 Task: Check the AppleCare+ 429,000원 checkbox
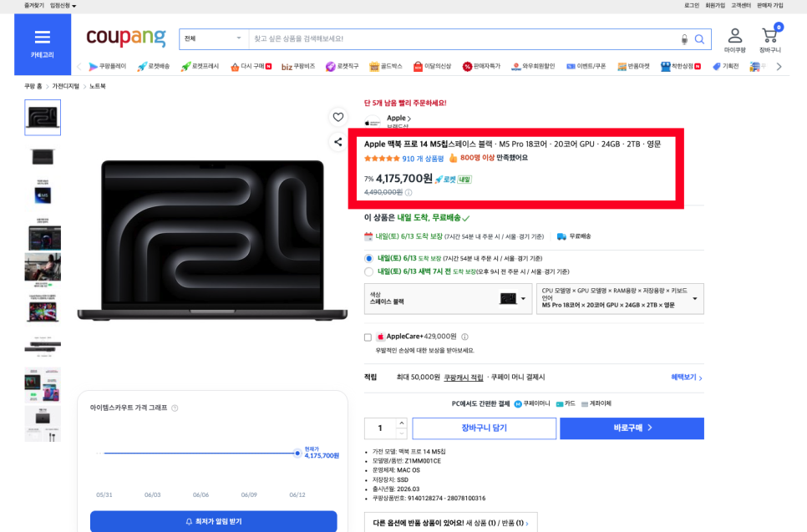coord(368,337)
